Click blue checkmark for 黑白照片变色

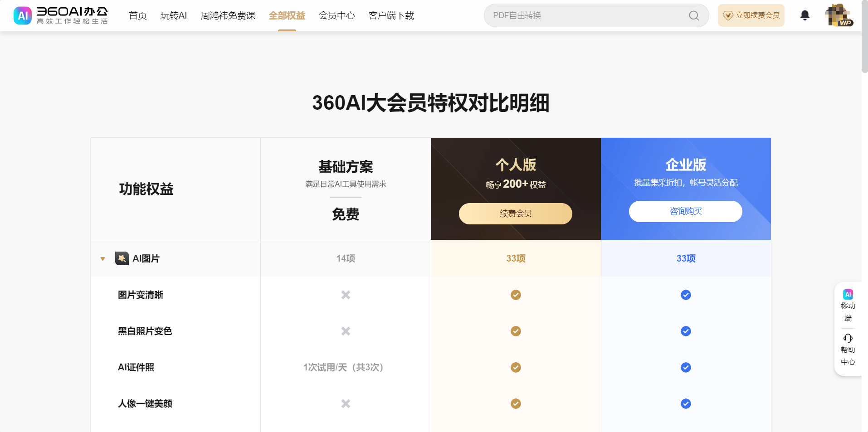[686, 331]
